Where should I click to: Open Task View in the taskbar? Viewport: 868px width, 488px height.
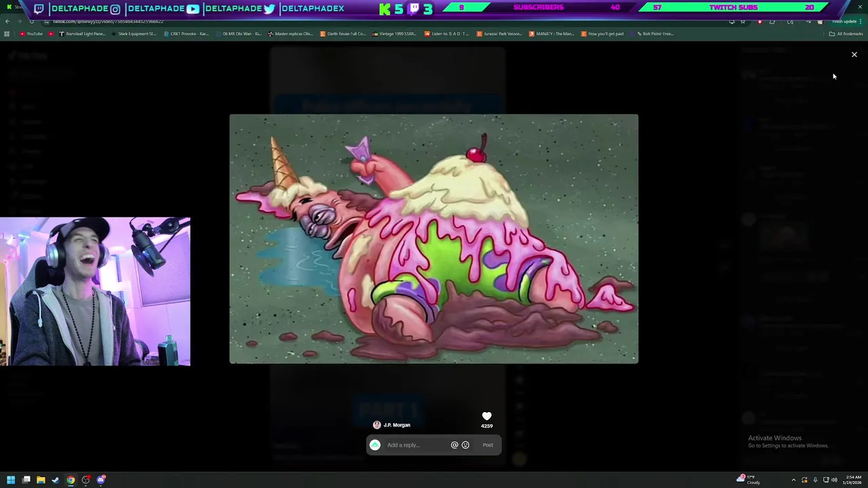[26, 480]
